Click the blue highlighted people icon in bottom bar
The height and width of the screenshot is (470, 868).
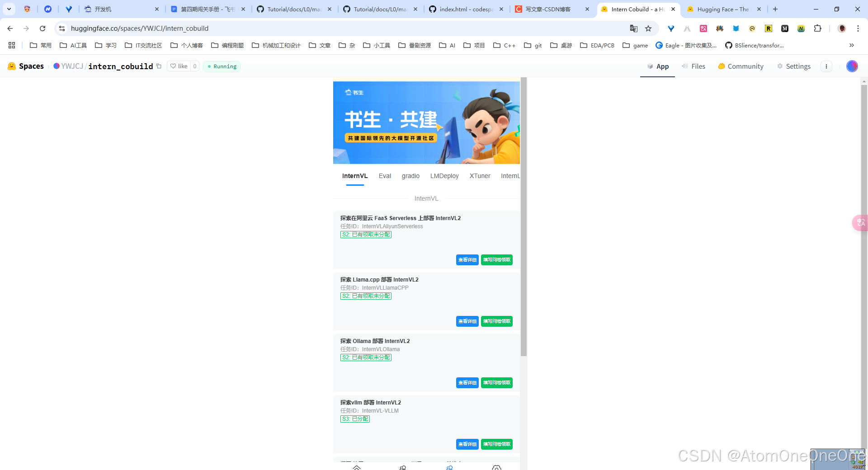(x=449, y=468)
